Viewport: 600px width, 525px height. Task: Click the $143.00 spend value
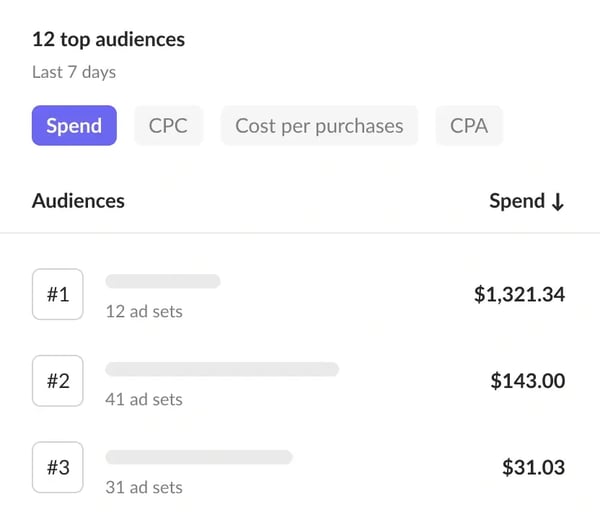click(x=527, y=381)
